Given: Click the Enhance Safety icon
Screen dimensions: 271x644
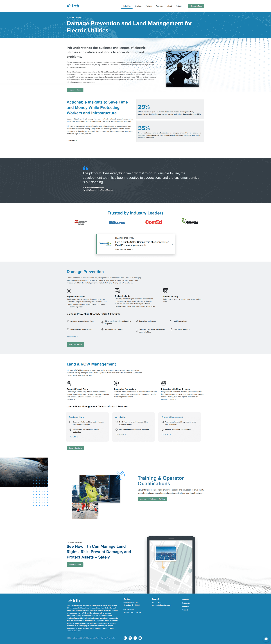Looking at the screenshot, I should tap(166, 291).
